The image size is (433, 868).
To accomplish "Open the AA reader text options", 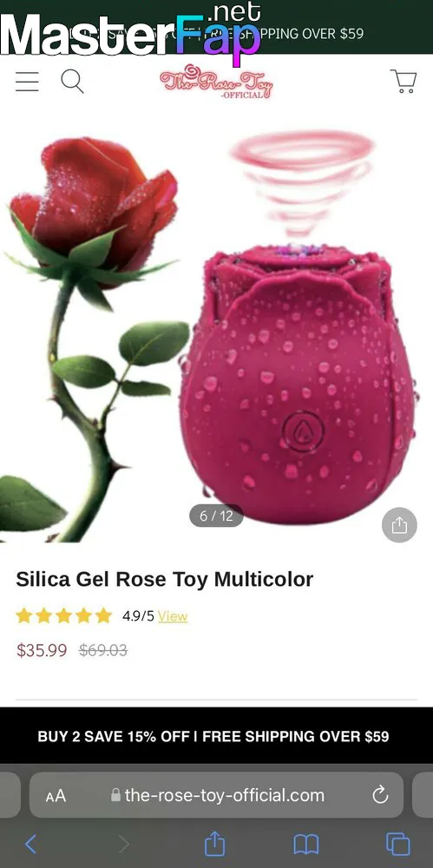I will [56, 796].
